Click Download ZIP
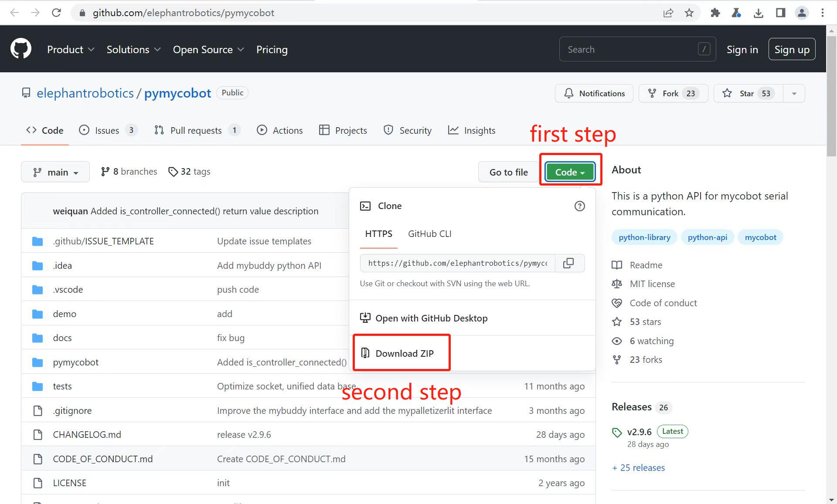The image size is (837, 504). coord(404,353)
